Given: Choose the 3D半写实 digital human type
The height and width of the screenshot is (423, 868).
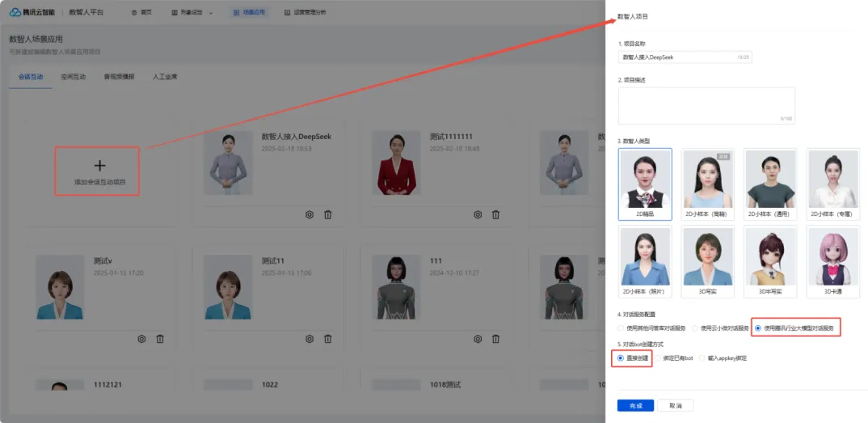Looking at the screenshot, I should (x=770, y=261).
